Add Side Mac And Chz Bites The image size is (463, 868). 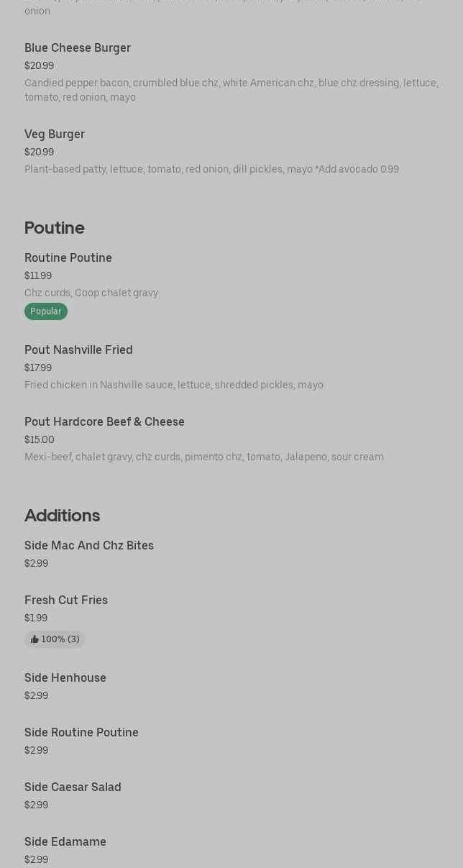point(89,546)
